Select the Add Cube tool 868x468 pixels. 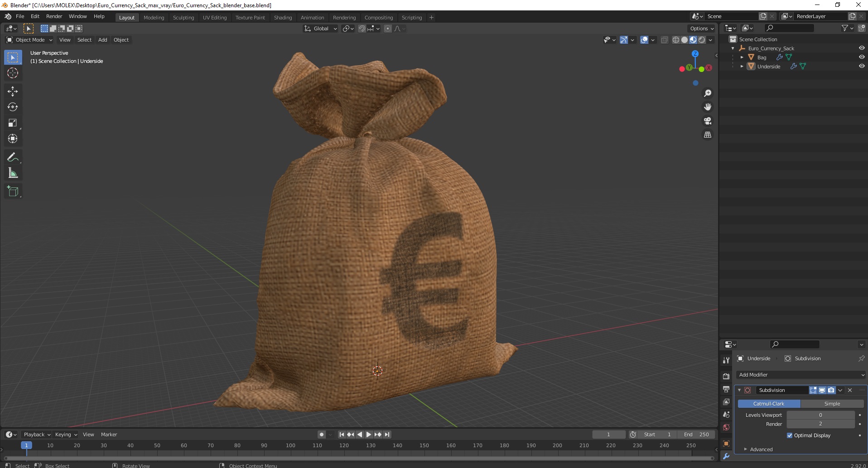[13, 191]
